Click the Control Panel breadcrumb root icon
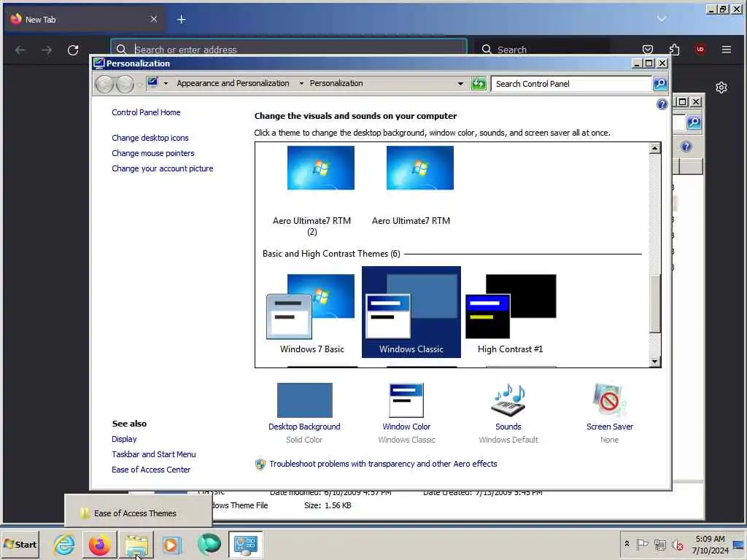This screenshot has width=747, height=560. [x=152, y=83]
